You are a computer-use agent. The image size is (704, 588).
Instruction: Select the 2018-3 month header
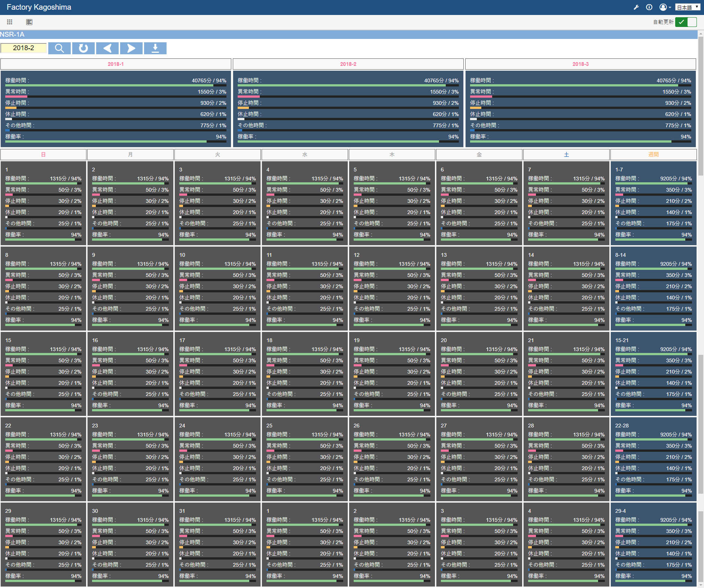[580, 64]
